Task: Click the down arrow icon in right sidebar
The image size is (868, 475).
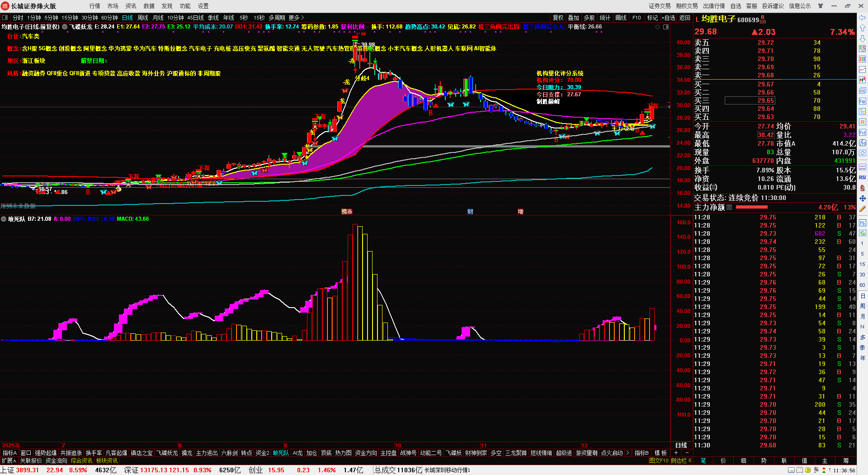Action: 863,38
